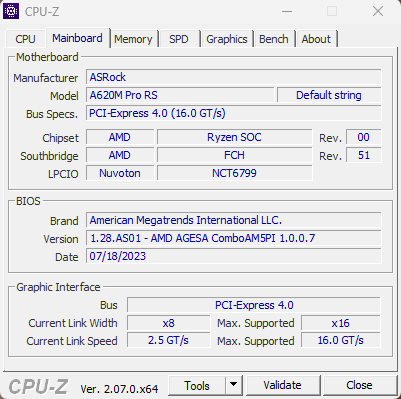Close the window with the title bar X
401x399 pixels.
378,11
